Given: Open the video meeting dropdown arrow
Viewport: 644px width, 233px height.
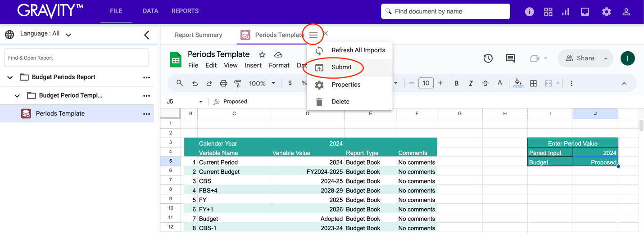Looking at the screenshot, I should pyautogui.click(x=545, y=58).
